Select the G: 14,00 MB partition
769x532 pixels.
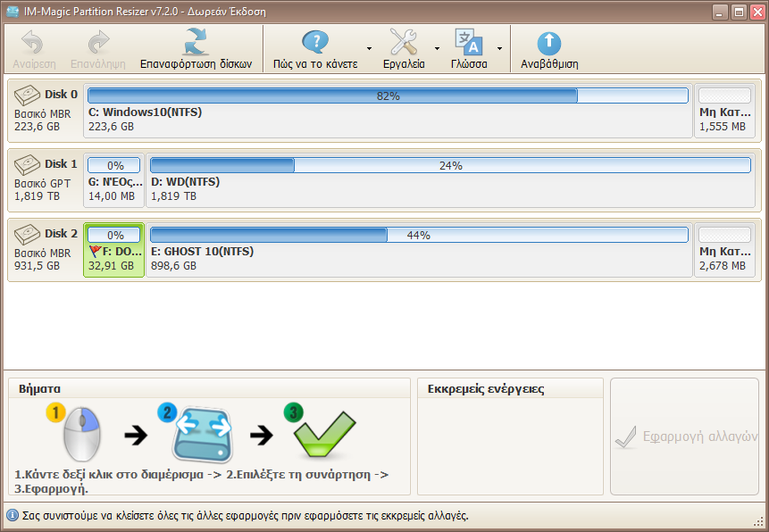click(x=113, y=180)
